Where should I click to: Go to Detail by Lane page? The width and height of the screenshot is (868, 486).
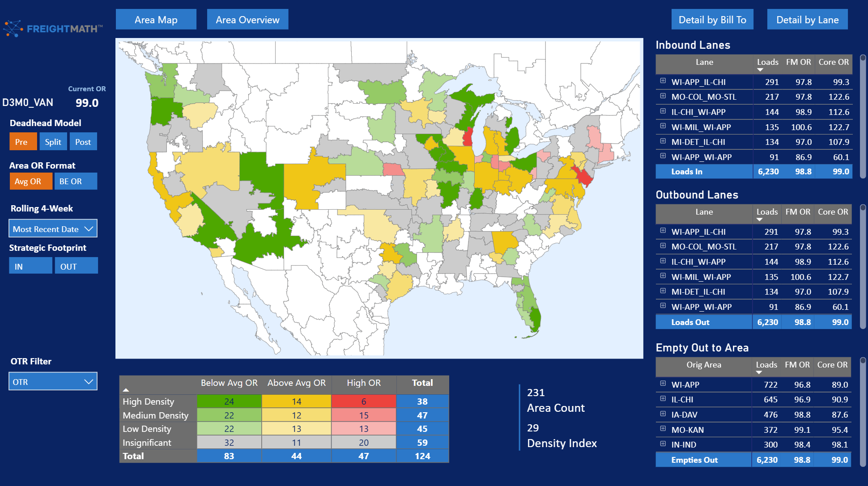[807, 20]
